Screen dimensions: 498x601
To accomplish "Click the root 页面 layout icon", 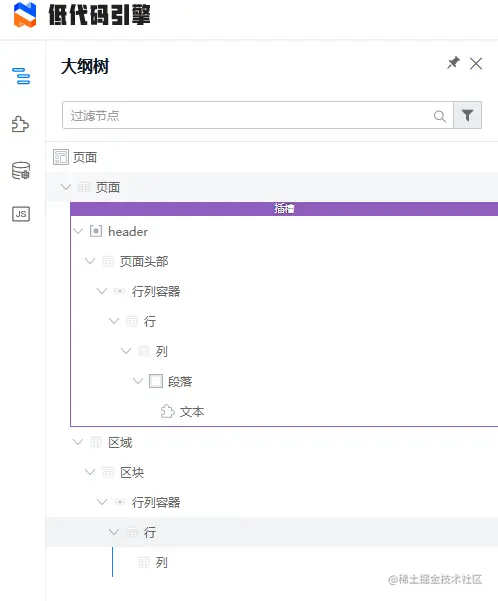I will [x=61, y=157].
